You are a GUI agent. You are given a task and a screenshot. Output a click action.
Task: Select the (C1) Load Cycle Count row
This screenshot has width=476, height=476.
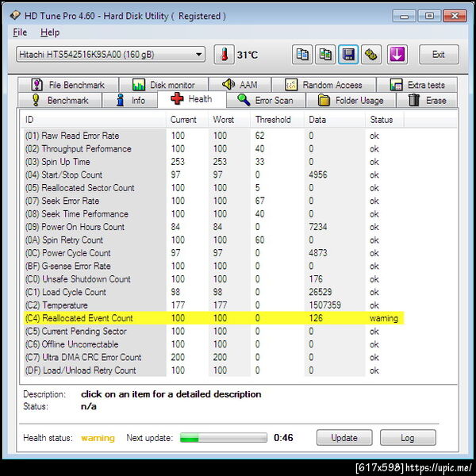tap(214, 292)
